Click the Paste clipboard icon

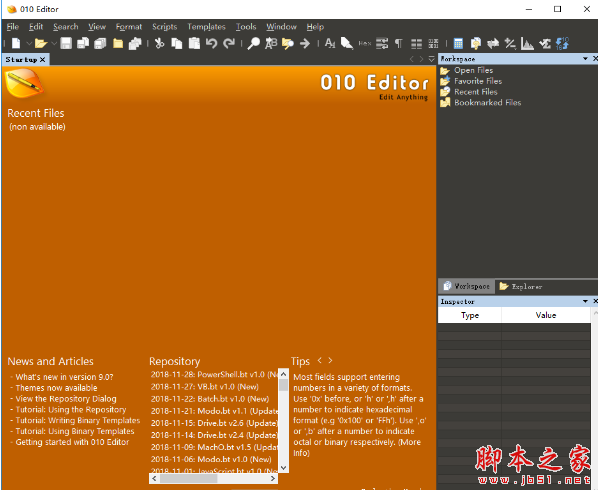194,43
